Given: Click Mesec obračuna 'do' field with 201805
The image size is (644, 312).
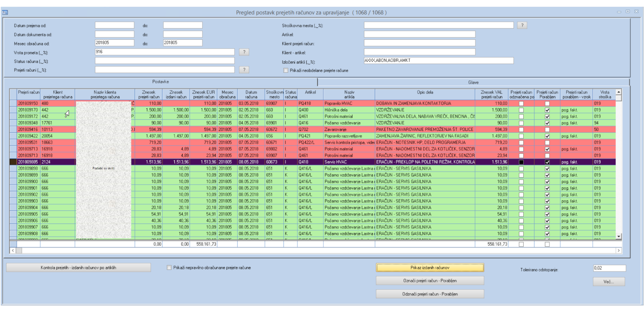Looking at the screenshot, I should pos(183,43).
